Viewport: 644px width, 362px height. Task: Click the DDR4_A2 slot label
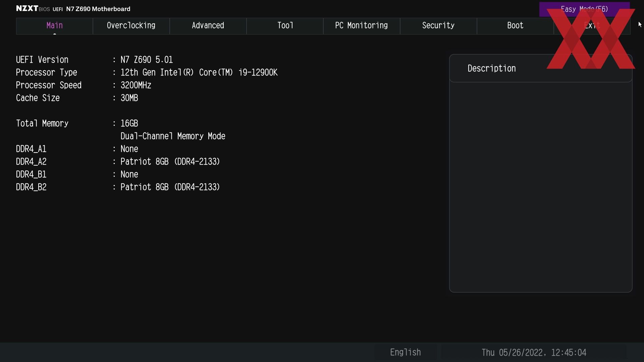31,162
